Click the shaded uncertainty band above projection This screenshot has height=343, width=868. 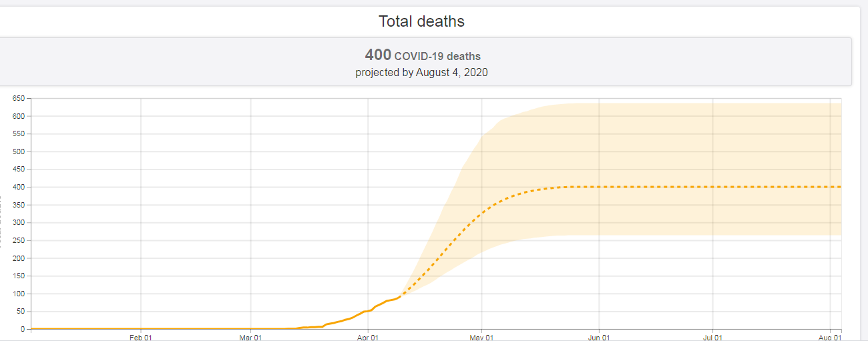[668, 143]
